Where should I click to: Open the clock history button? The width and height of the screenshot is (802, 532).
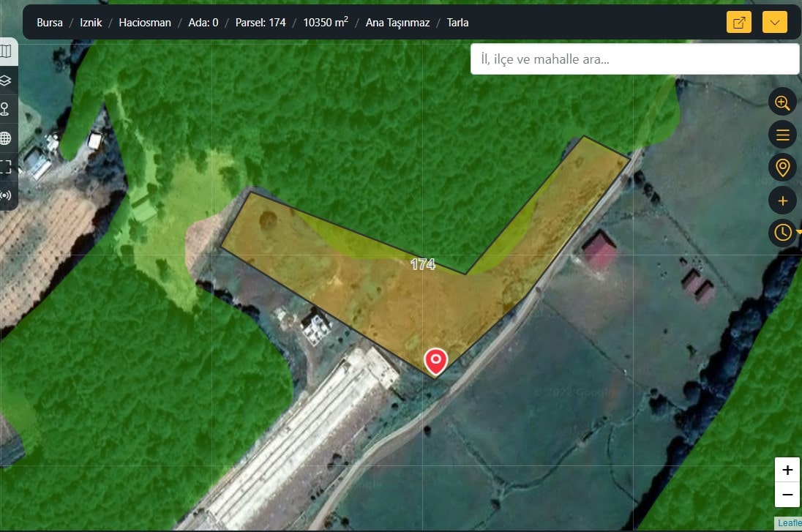tap(782, 233)
